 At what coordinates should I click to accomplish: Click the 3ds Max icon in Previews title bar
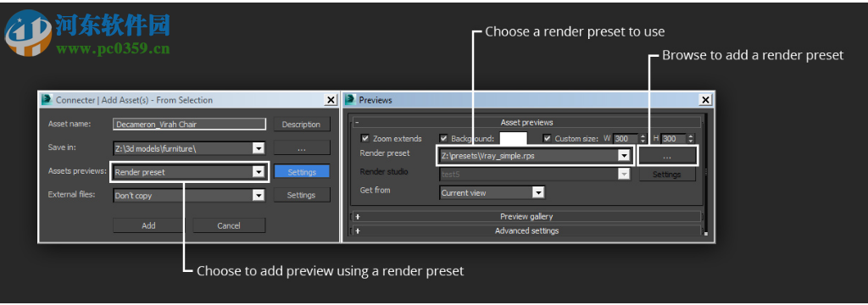click(350, 100)
